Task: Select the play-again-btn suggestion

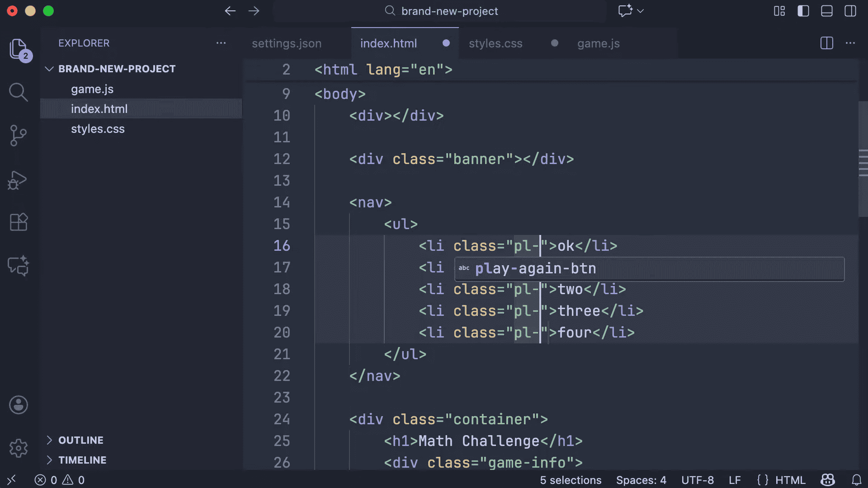Action: [535, 269]
